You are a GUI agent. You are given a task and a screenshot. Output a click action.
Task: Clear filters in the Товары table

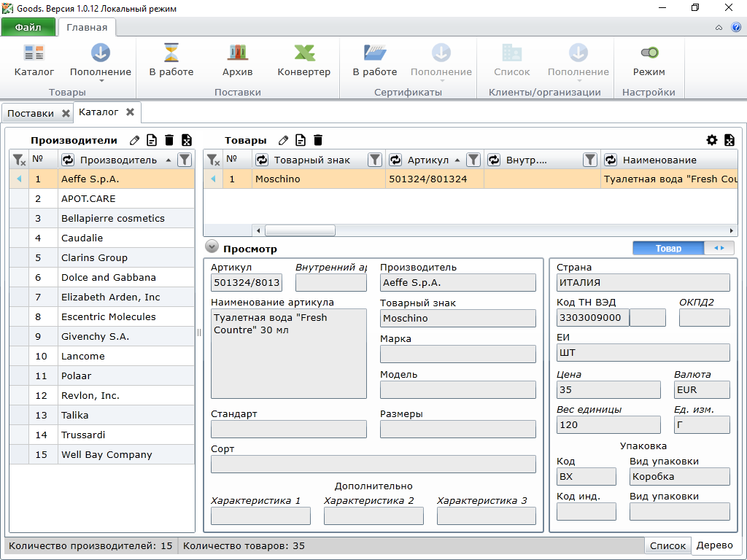213,160
